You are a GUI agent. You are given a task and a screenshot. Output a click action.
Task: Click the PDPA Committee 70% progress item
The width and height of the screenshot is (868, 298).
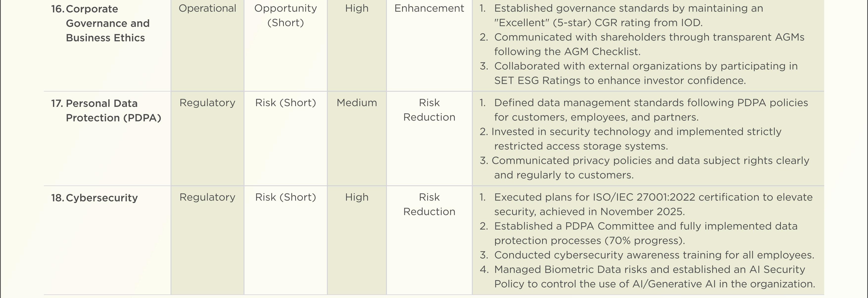tap(639, 233)
